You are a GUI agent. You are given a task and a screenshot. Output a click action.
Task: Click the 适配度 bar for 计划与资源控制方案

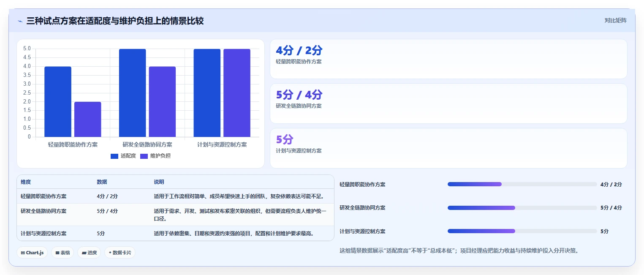pyautogui.click(x=207, y=93)
